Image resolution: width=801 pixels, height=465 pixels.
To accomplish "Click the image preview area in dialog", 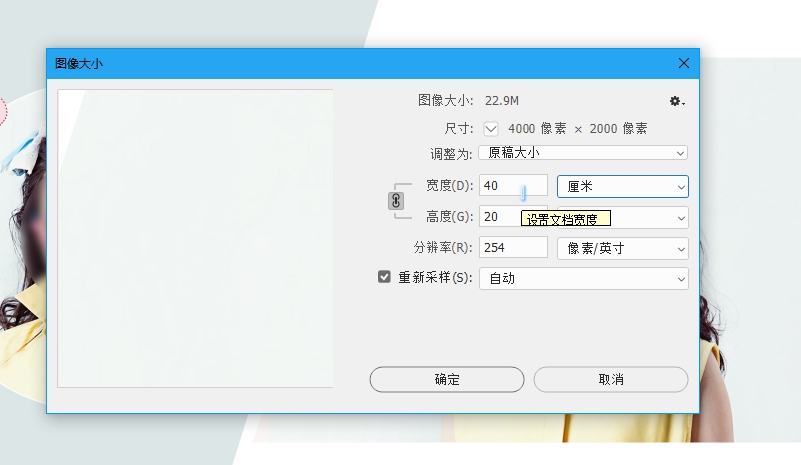I will 195,238.
